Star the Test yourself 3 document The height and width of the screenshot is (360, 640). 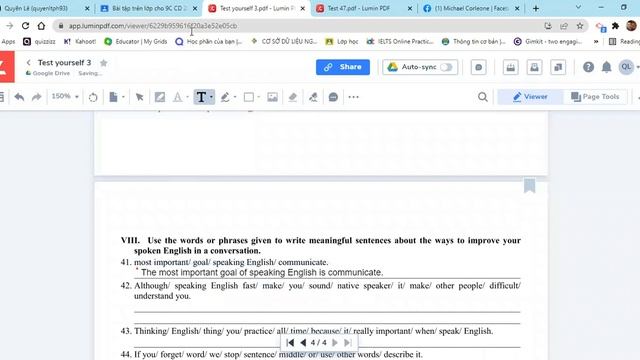click(104, 63)
